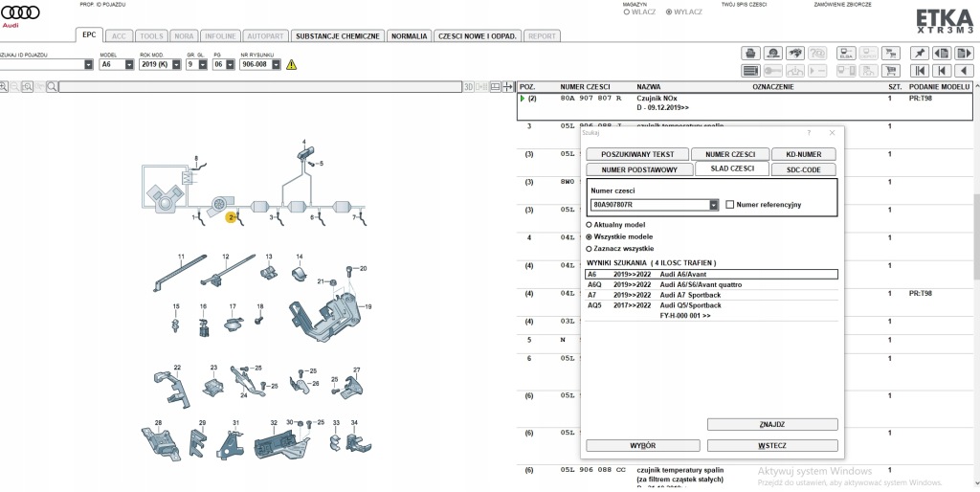Jump to first page arrow icon
The image size is (980, 492).
tap(919, 70)
